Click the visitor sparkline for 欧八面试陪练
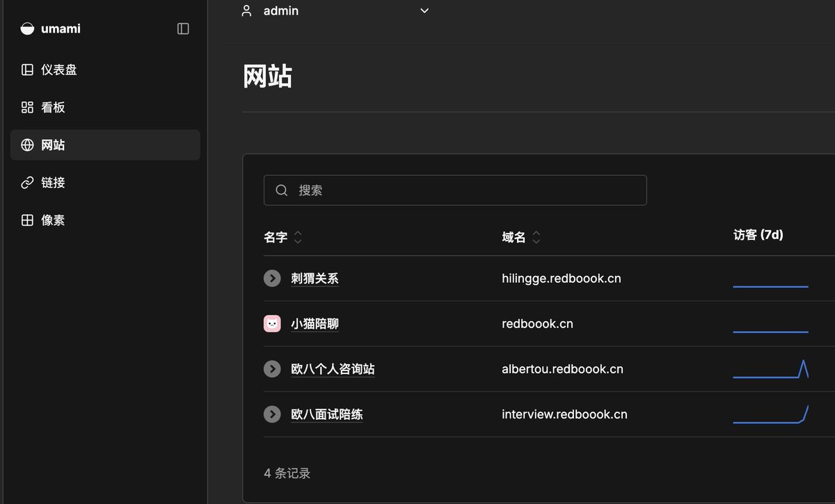 (x=771, y=414)
